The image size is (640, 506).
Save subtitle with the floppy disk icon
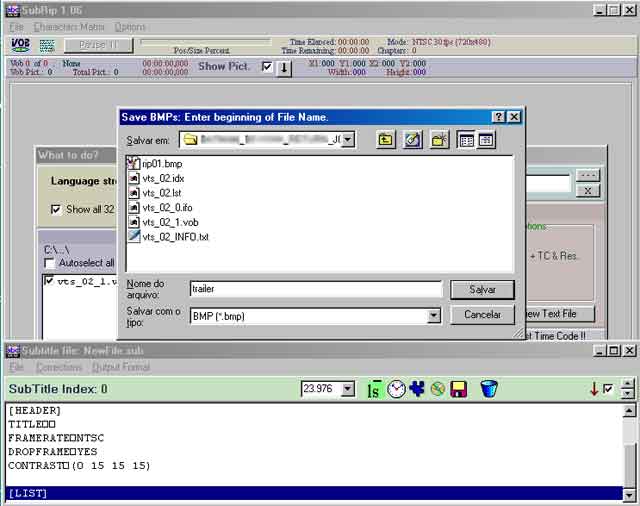tap(459, 389)
